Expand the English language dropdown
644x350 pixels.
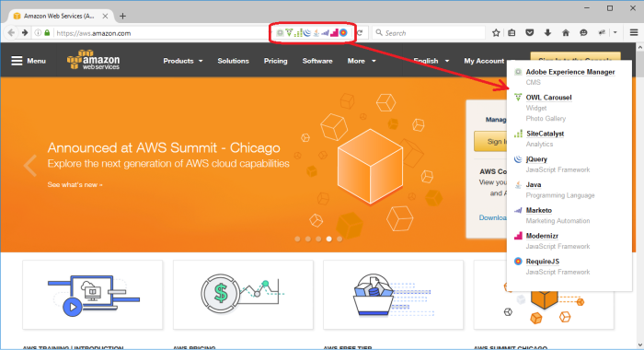click(431, 61)
